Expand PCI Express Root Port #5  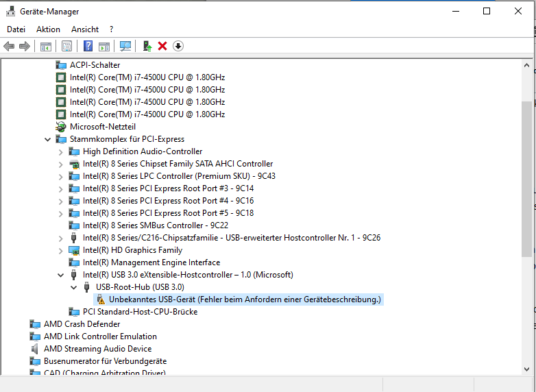60,213
